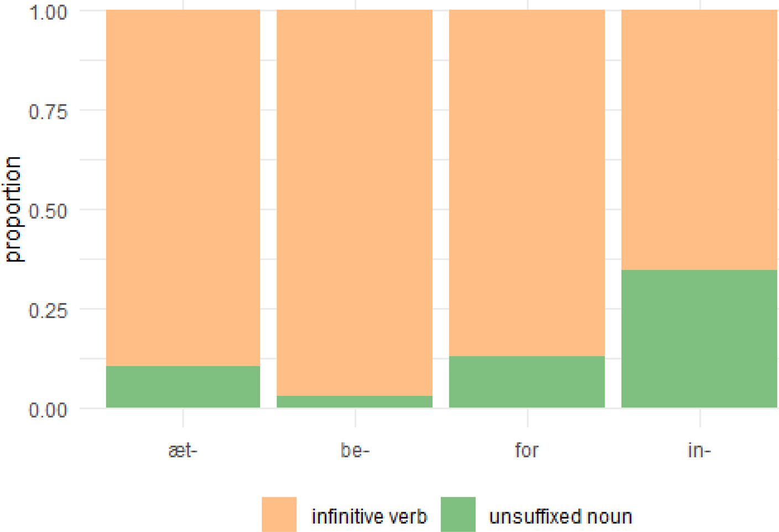
Task: Select the orange segment of the 'be-' bar
Action: [355, 202]
